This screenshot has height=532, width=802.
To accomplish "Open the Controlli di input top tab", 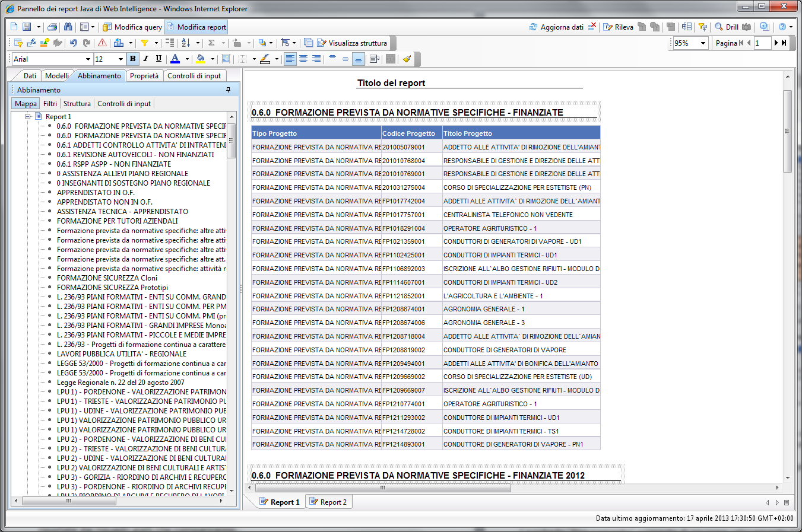I will 194,76.
